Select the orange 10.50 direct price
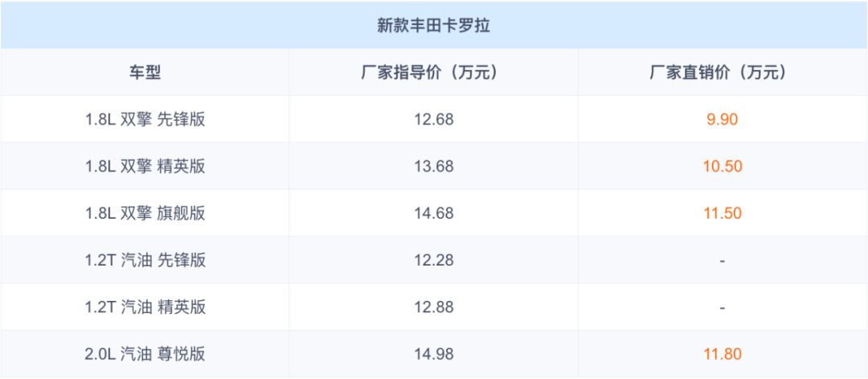Screen dimensions: 868x379 pos(722,167)
